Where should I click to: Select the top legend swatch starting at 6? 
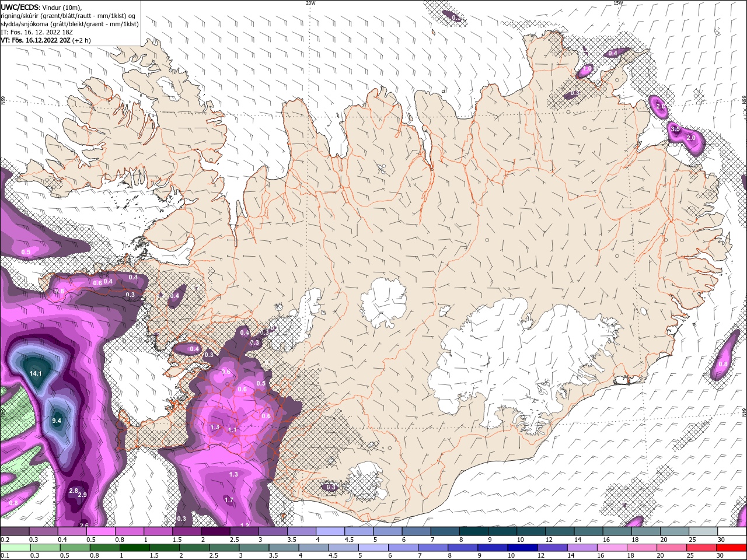pos(416,531)
